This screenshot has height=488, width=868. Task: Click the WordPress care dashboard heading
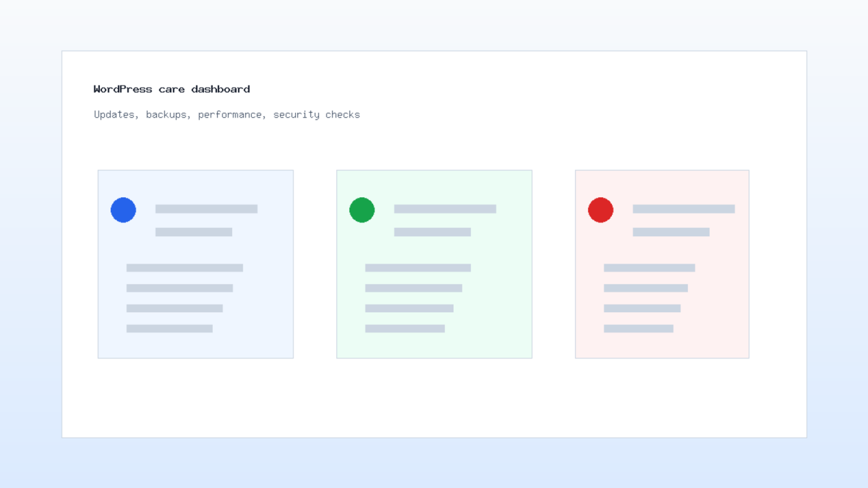pyautogui.click(x=171, y=89)
